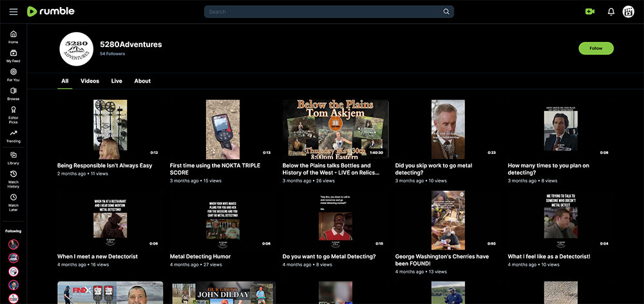Click the Following sidebar heading
Screen dimensions: 644x304
coord(13,231)
